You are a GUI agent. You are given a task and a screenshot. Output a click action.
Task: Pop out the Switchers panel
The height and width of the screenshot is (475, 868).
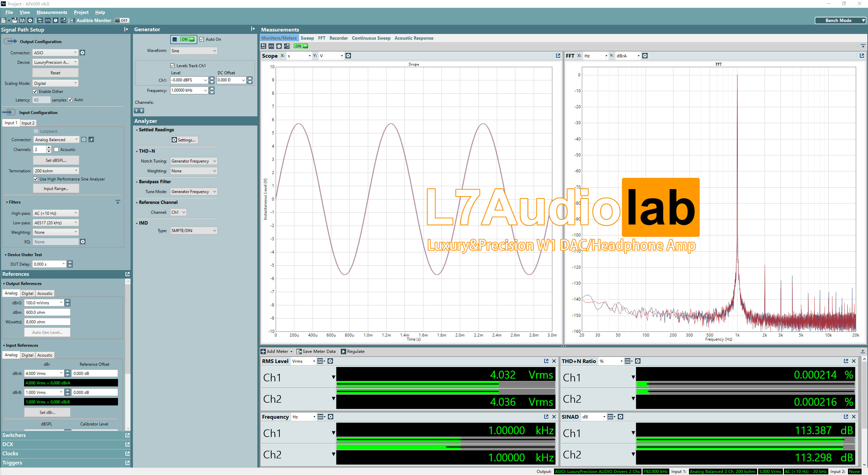point(127,435)
